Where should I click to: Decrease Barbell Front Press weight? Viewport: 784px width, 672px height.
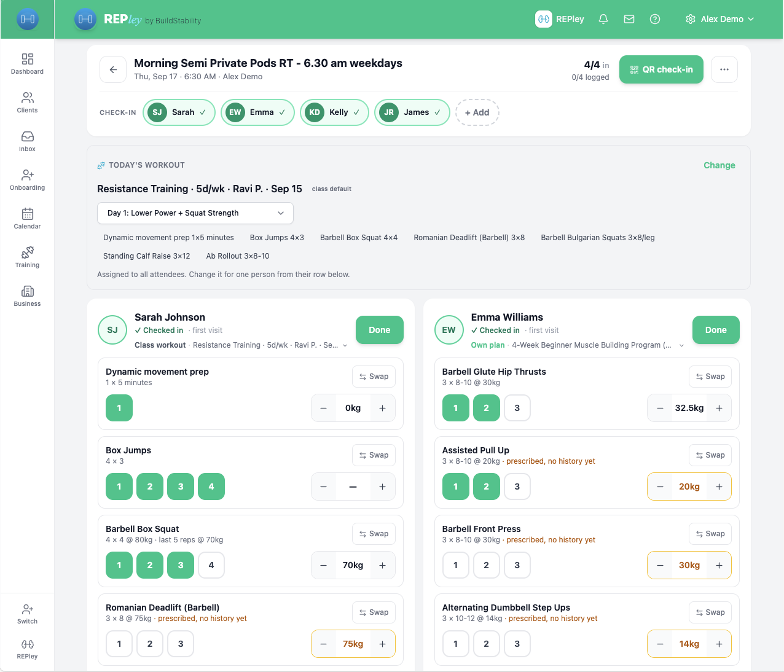coord(660,565)
